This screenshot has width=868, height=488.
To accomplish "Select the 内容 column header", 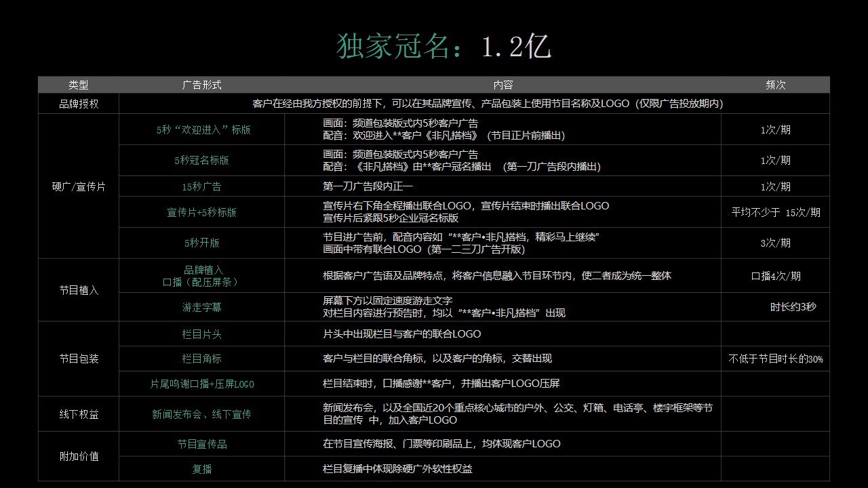I will coord(502,85).
